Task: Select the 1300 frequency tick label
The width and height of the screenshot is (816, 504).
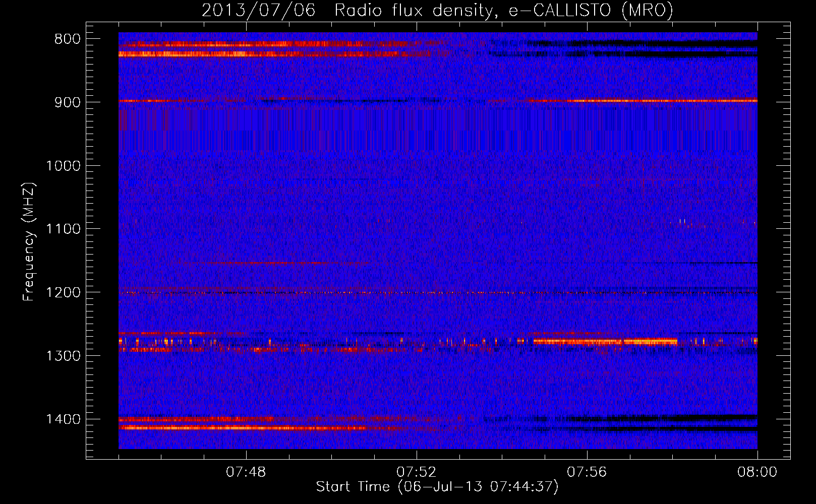Action: tap(63, 356)
